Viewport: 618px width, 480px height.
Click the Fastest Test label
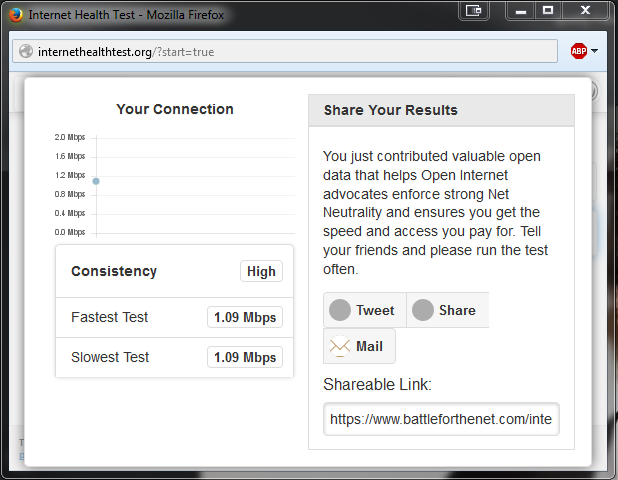[110, 317]
